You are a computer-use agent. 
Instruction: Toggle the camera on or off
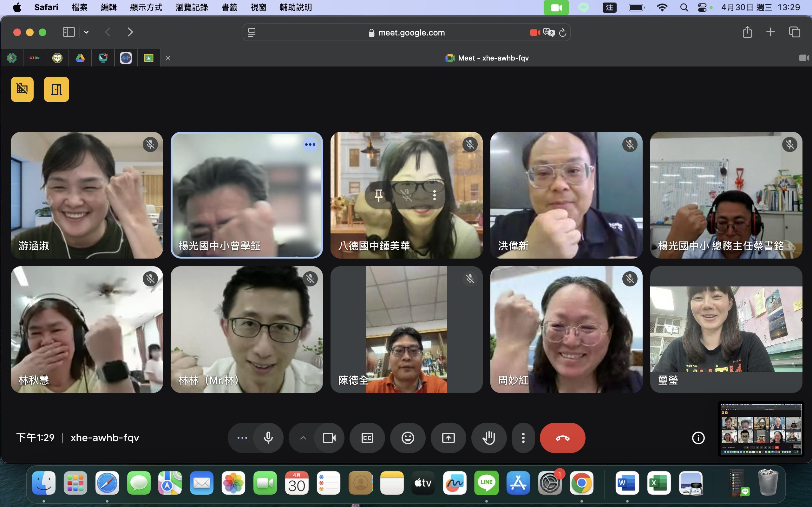329,438
